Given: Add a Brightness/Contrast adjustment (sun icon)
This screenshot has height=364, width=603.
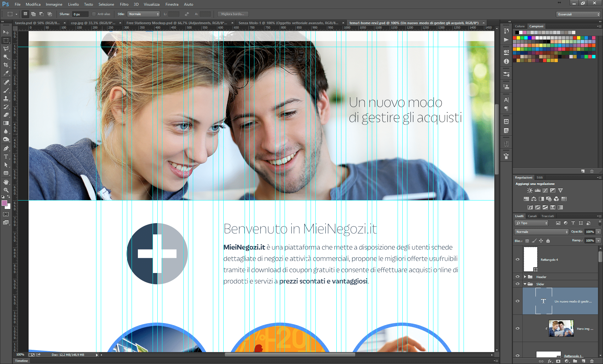Looking at the screenshot, I should click(x=530, y=190).
